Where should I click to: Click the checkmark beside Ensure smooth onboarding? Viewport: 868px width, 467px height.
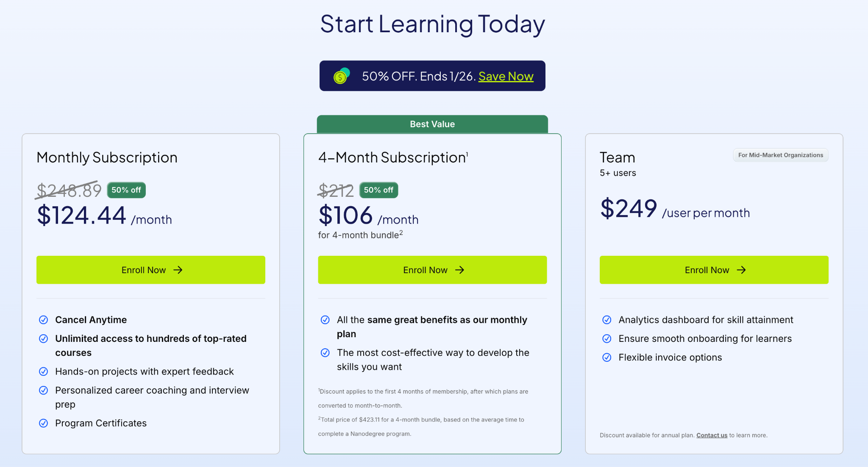point(607,338)
